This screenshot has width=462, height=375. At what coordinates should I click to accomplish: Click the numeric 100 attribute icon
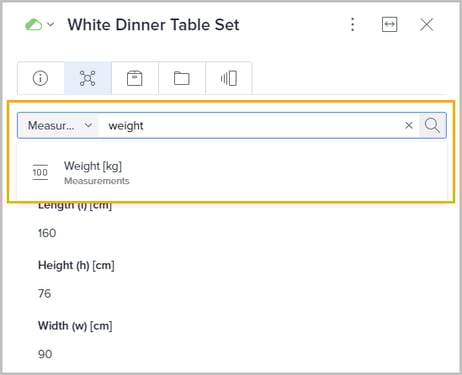pyautogui.click(x=40, y=172)
